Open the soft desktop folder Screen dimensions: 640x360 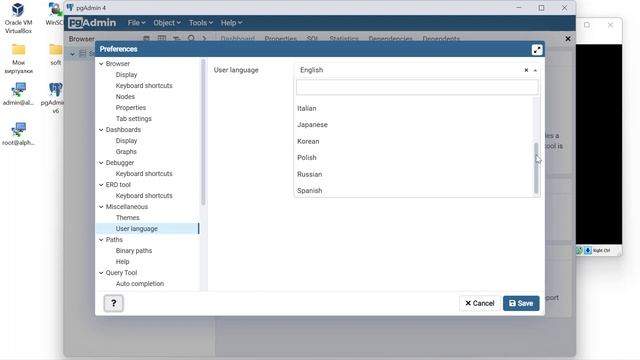(56, 55)
